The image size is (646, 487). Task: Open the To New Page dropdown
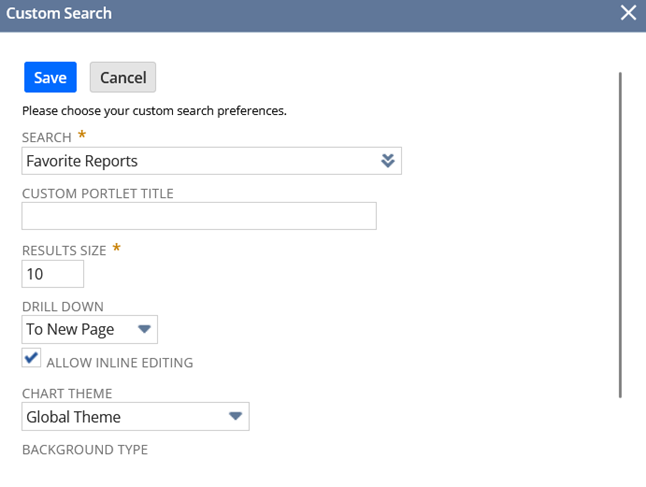(x=89, y=329)
